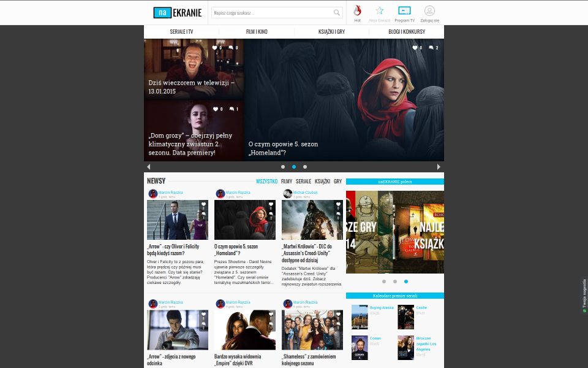Open the Hot flame icon
This screenshot has width=588, height=368.
click(x=357, y=10)
